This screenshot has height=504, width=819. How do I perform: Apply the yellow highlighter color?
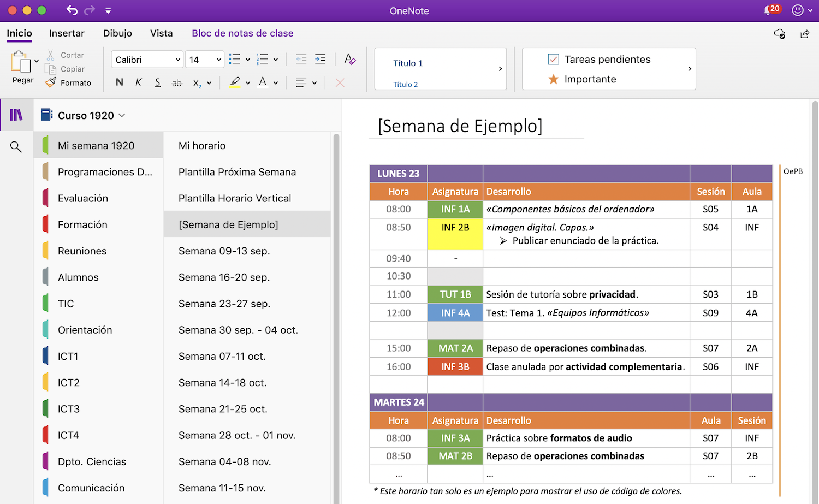235,82
